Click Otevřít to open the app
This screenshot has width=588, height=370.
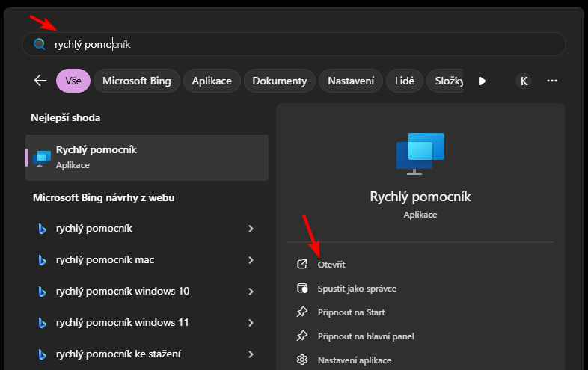pos(331,265)
